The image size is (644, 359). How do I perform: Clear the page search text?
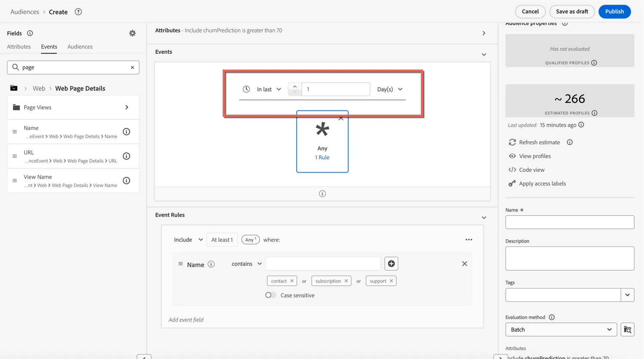[132, 67]
